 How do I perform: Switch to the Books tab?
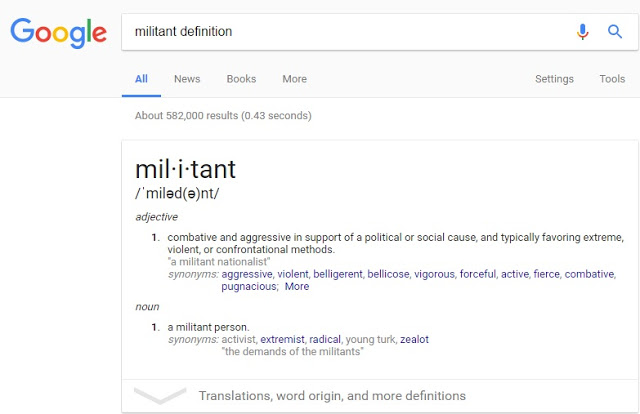(241, 79)
